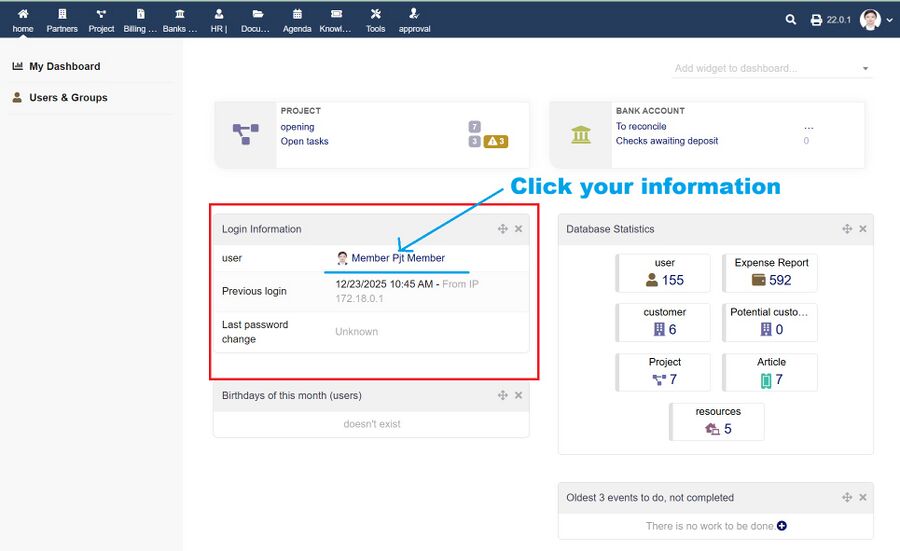Click the open tasks warning badge
This screenshot has height=551, width=900.
pyautogui.click(x=496, y=141)
